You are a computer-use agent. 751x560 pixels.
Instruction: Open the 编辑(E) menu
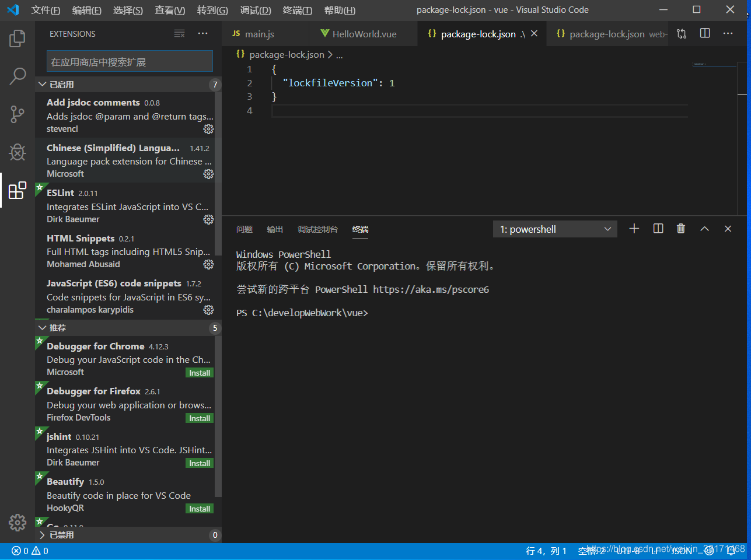point(86,10)
